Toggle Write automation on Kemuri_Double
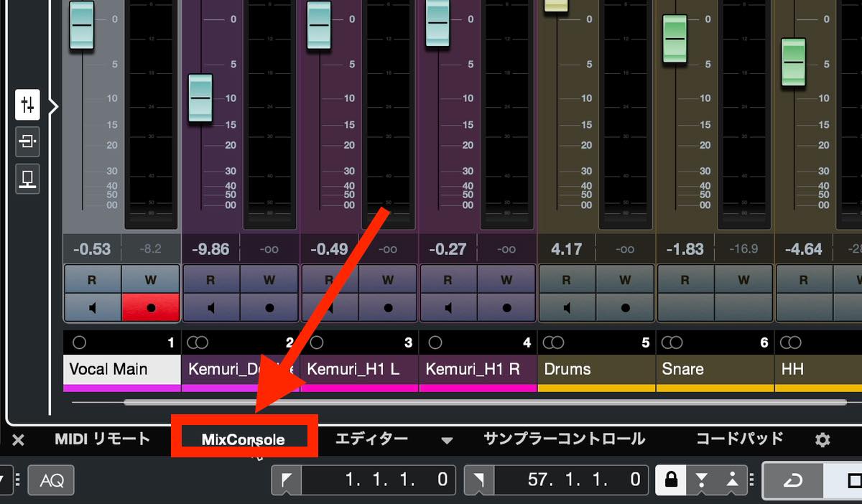 point(269,279)
